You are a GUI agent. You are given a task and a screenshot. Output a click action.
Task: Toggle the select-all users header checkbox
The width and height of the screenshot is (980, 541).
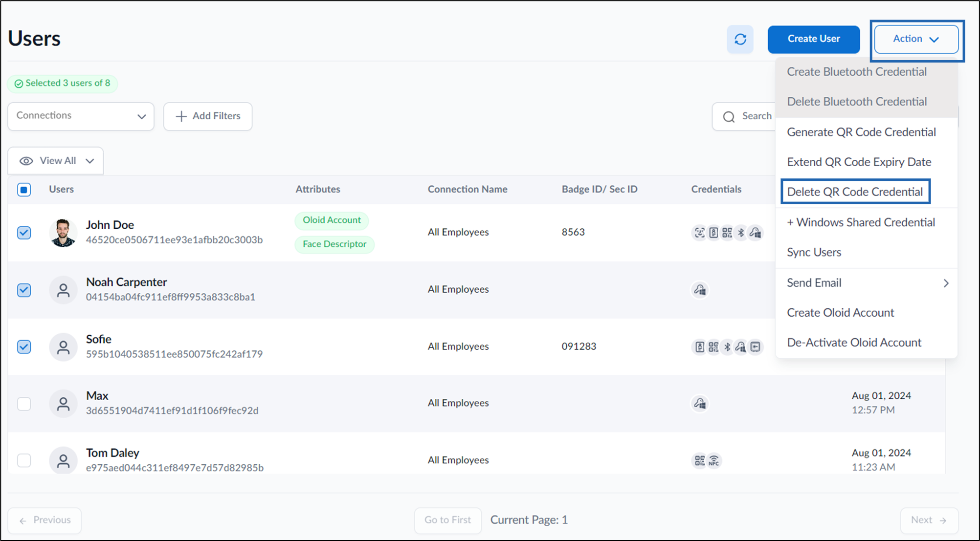click(x=24, y=190)
